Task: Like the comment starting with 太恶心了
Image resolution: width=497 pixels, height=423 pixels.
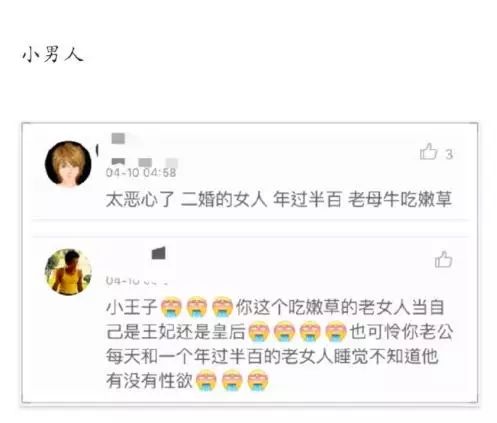Action: pos(428,152)
